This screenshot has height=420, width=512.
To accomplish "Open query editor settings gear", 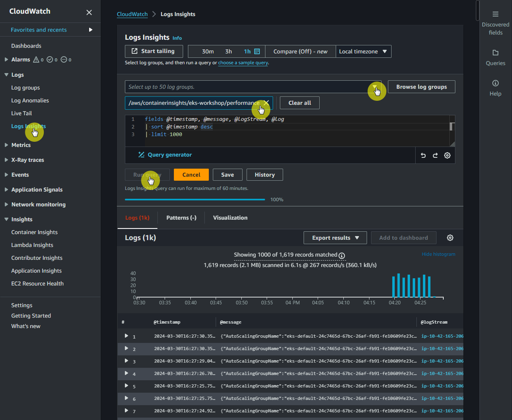I will [x=447, y=155].
